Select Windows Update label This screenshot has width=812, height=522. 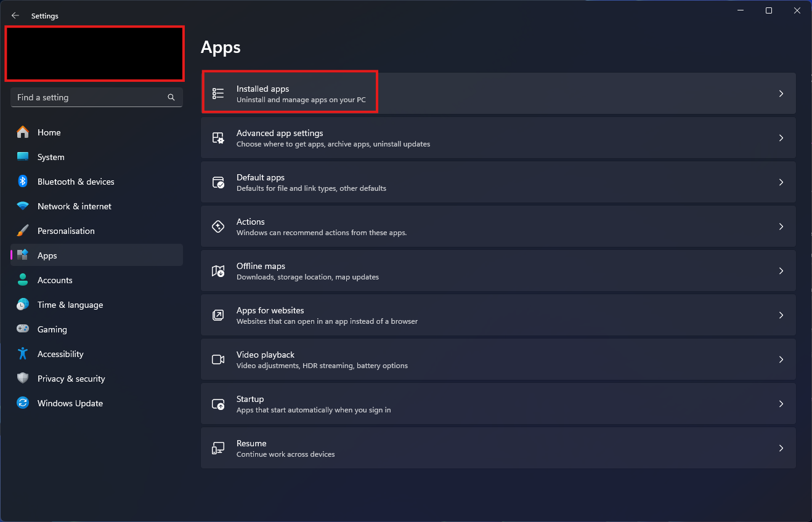coord(70,403)
